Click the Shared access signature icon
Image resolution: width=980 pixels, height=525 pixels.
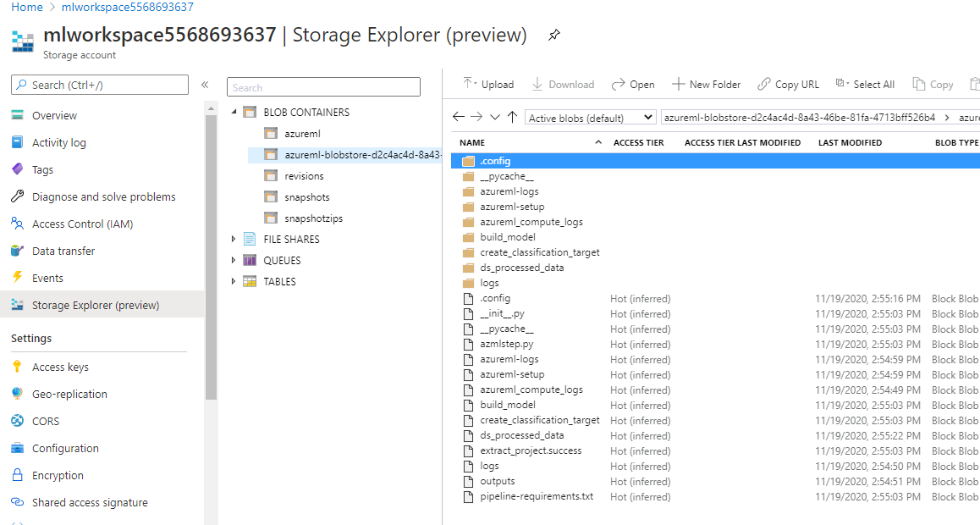pyautogui.click(x=18, y=502)
